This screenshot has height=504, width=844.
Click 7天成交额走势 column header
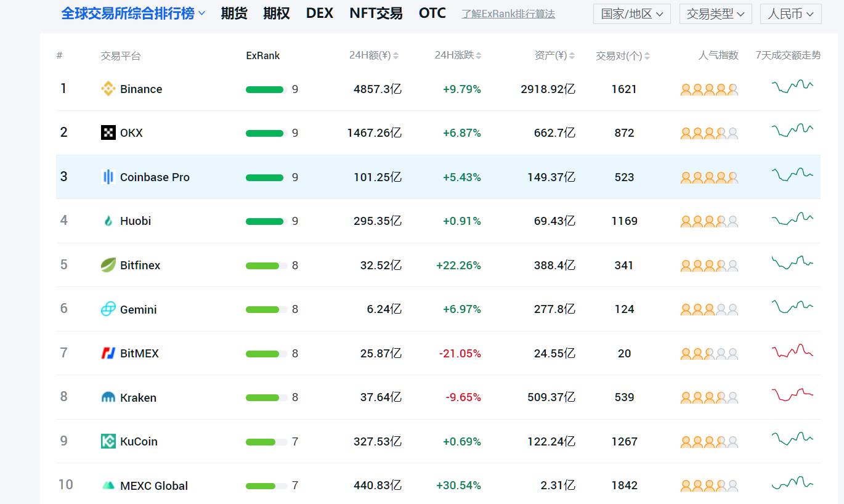[x=788, y=55]
